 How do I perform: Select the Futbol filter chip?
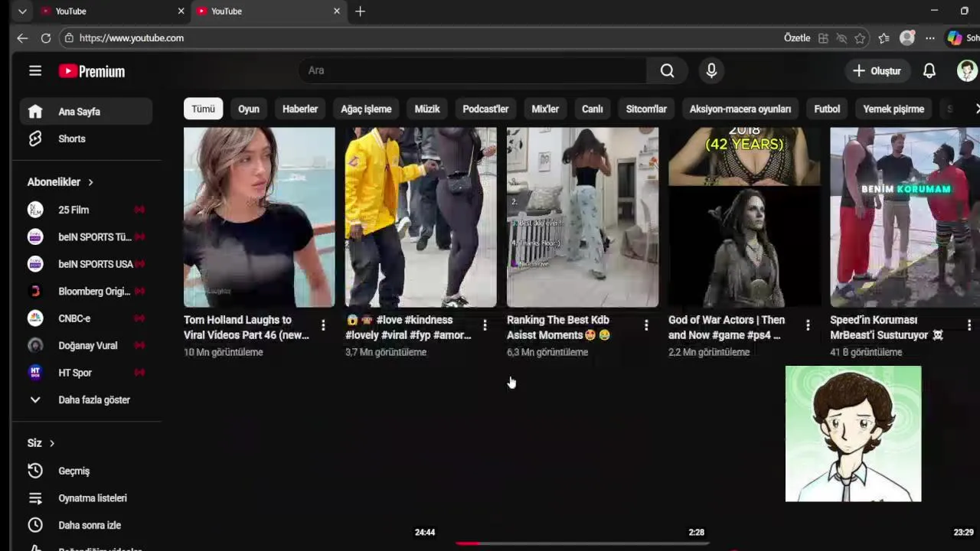tap(827, 109)
